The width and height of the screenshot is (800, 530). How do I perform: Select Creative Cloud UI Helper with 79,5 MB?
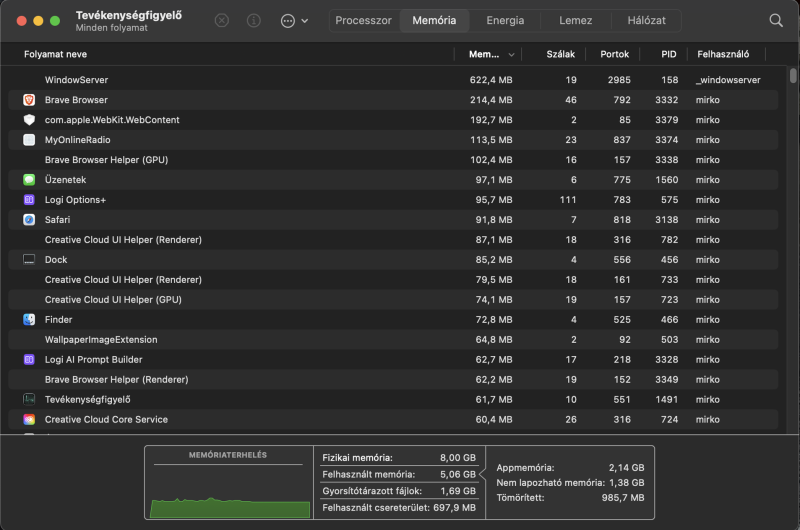393,280
